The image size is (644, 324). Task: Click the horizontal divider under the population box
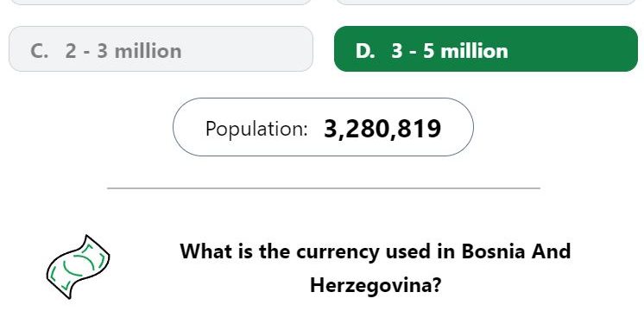[324, 188]
